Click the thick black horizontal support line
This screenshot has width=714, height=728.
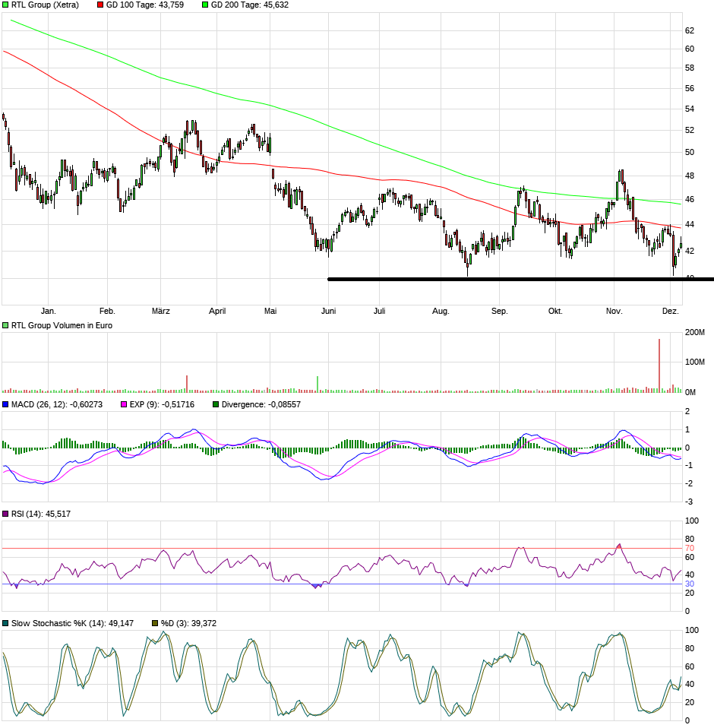[x=501, y=279]
